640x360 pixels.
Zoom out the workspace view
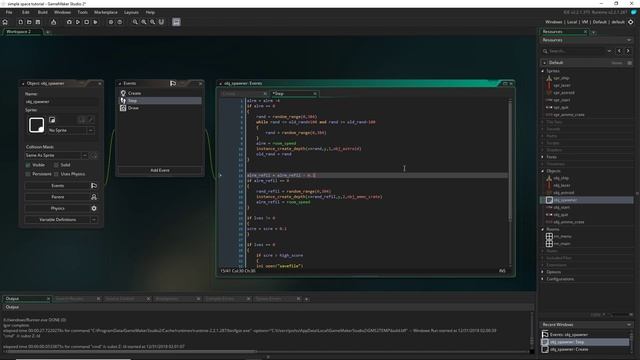click(x=135, y=22)
